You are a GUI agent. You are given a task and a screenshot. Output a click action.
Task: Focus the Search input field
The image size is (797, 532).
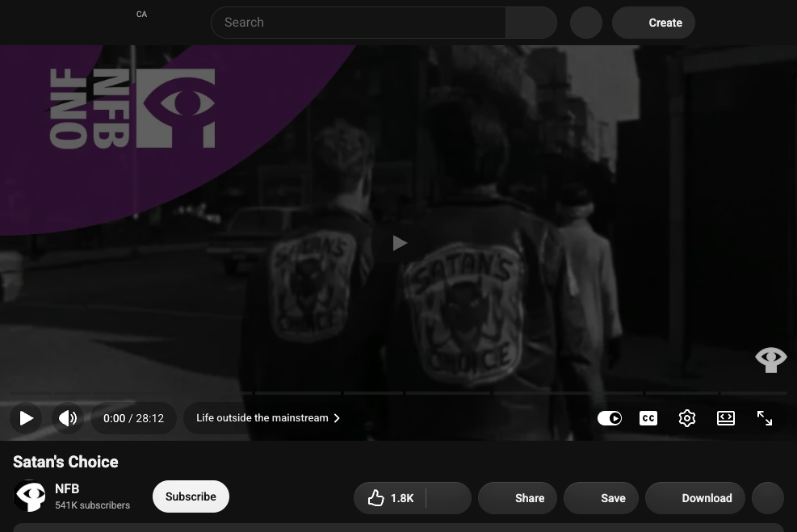tap(359, 23)
